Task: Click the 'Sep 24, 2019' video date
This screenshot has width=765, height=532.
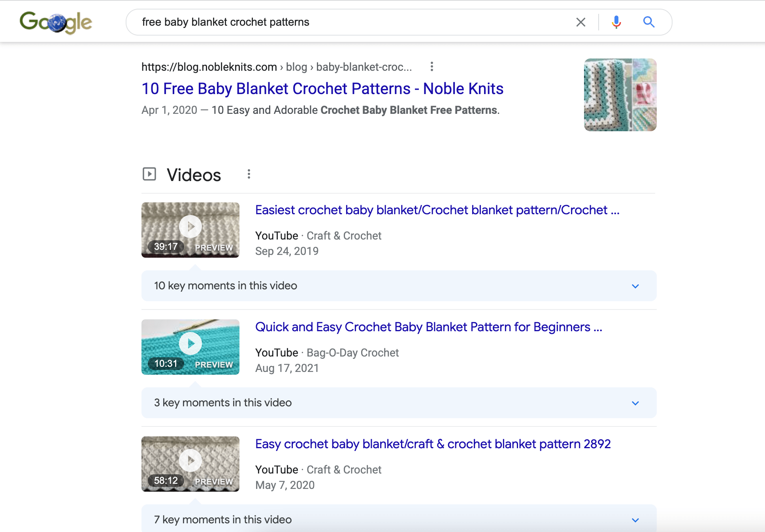Action: click(287, 251)
